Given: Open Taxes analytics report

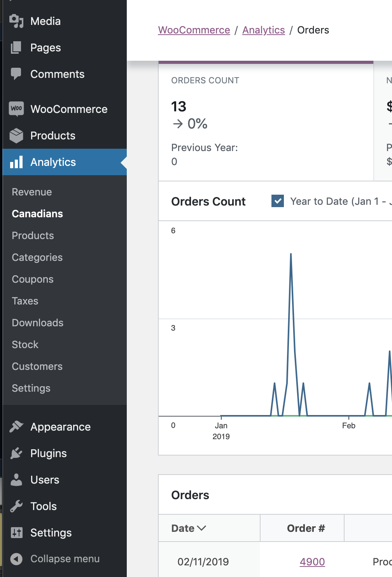Looking at the screenshot, I should point(25,301).
